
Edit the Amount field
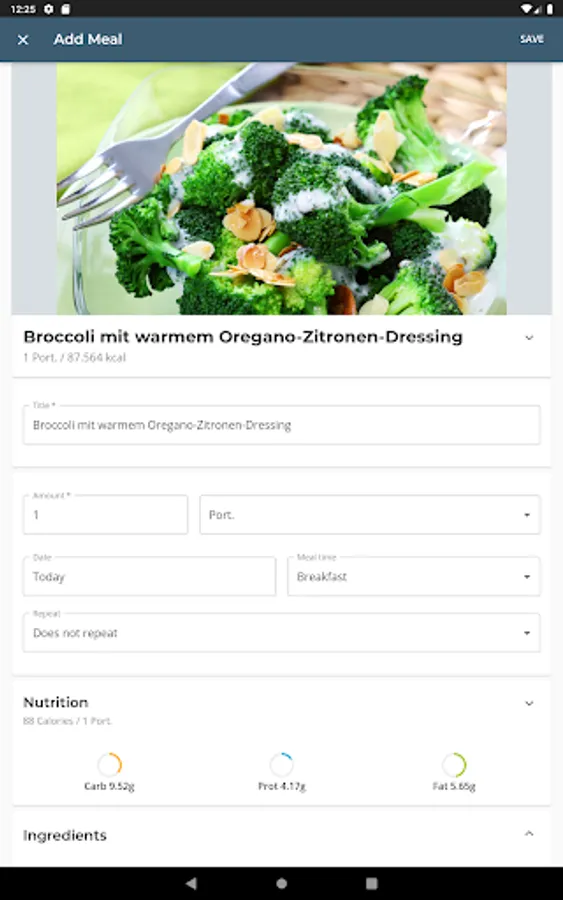(105, 514)
